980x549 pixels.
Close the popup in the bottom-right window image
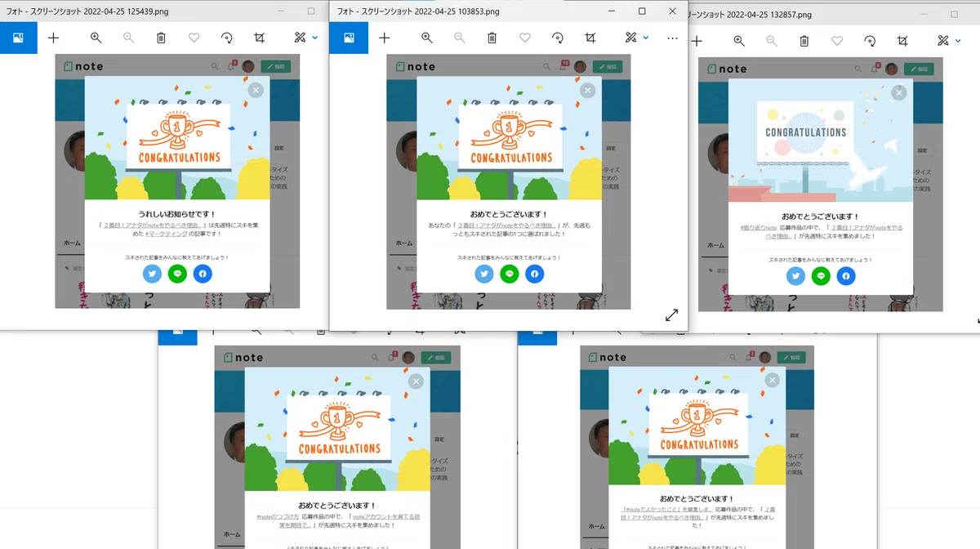pyautogui.click(x=773, y=381)
